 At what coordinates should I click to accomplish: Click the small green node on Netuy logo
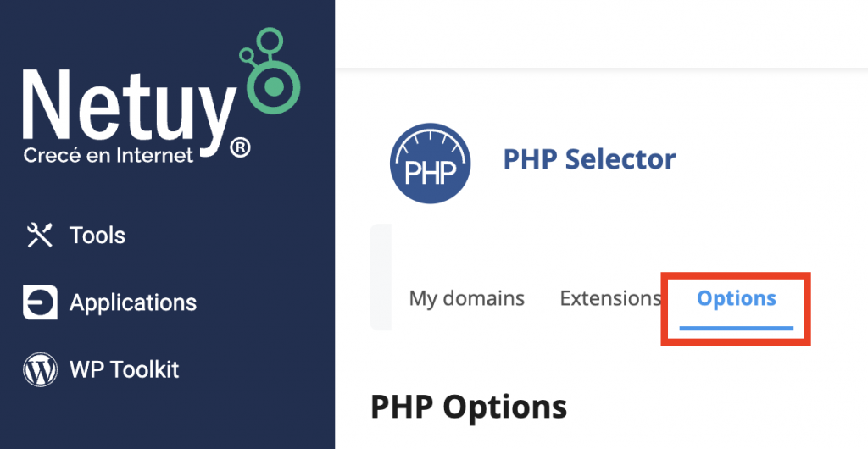point(247,54)
